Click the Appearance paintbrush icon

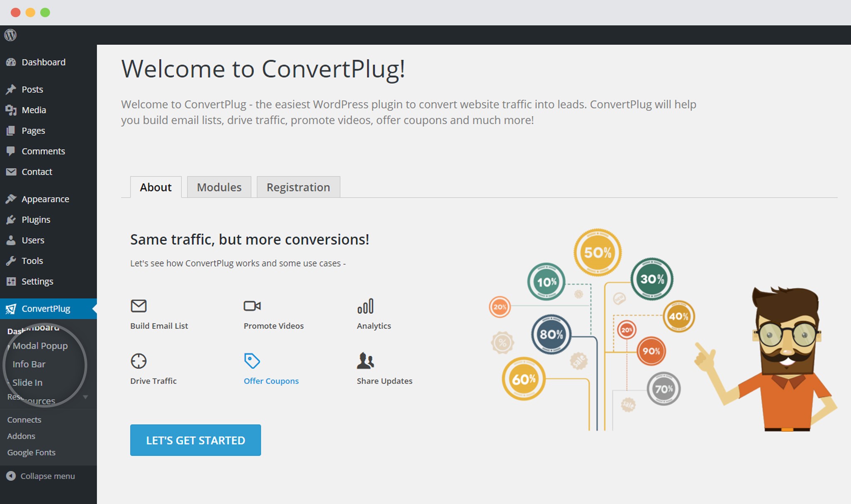(x=11, y=199)
